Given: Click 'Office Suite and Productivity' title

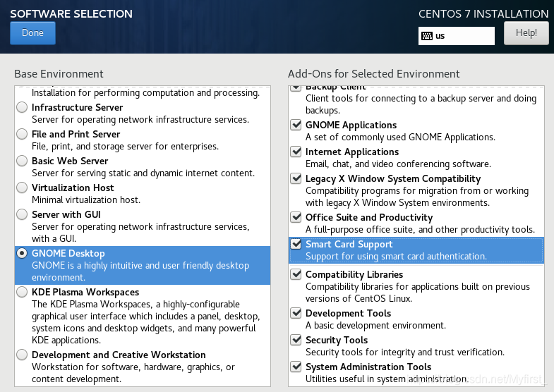Looking at the screenshot, I should pos(369,217).
